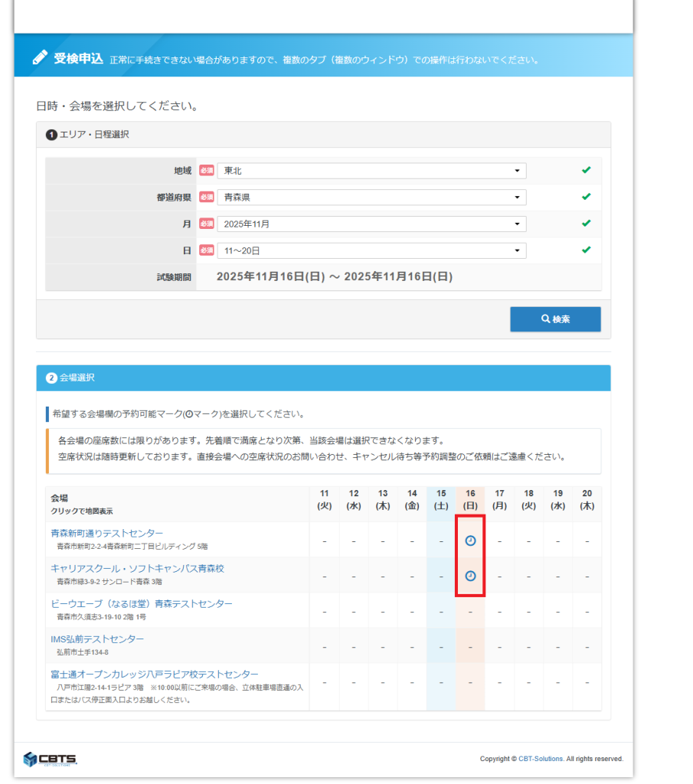Click the ビーウエーブ（なるほ堂）青森テストセンター link
The height and width of the screenshot is (784, 693).
pos(141,603)
